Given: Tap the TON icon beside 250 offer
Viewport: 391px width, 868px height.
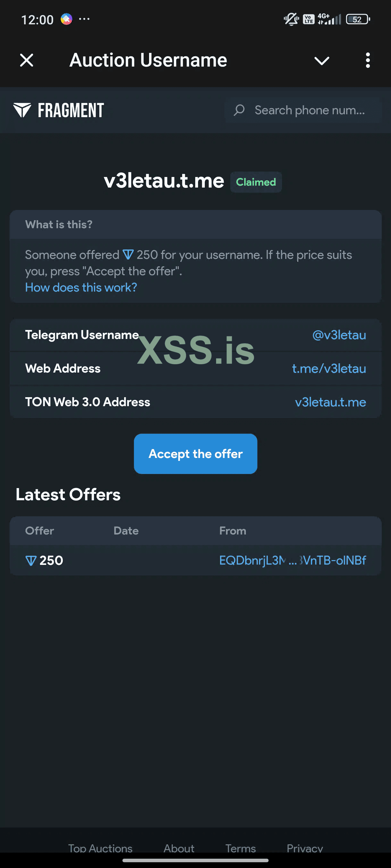Looking at the screenshot, I should pos(31,561).
